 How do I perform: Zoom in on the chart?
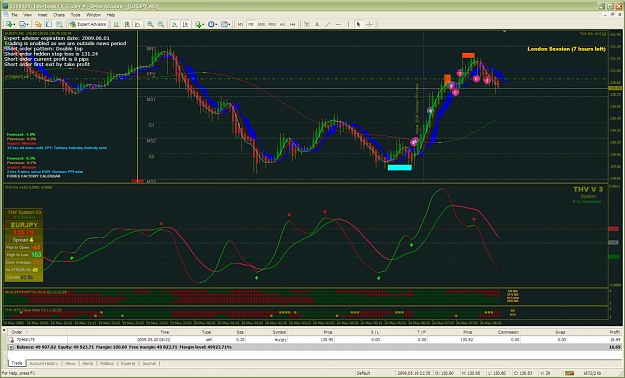pos(150,24)
